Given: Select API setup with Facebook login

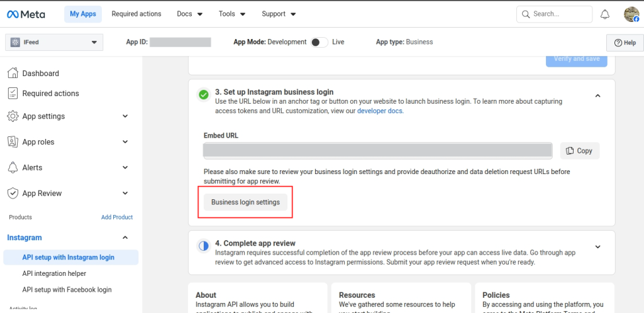Looking at the screenshot, I should [67, 290].
